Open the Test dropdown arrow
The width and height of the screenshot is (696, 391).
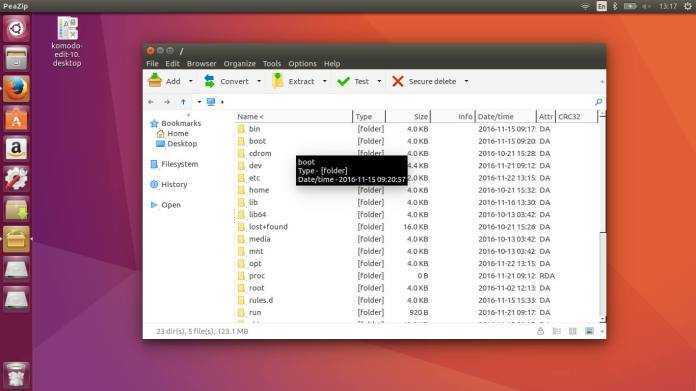(379, 81)
